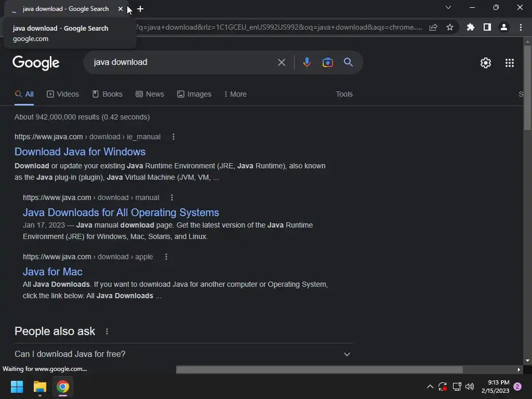Close the java download Google Search tab
The image size is (532, 399).
[121, 9]
